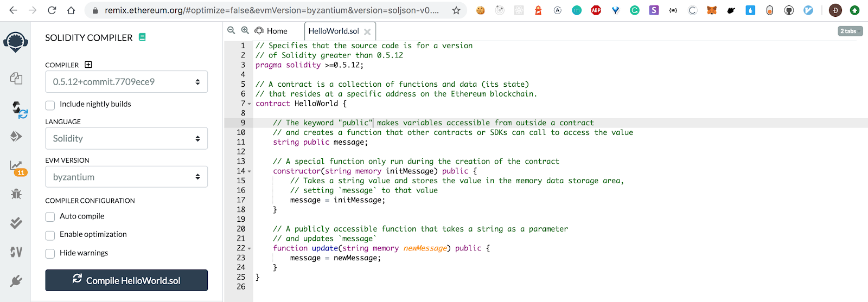Click the GitHub Octocat extension icon
The width and height of the screenshot is (868, 302).
(x=789, y=10)
